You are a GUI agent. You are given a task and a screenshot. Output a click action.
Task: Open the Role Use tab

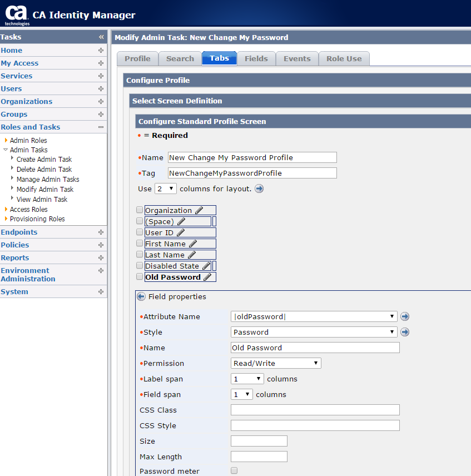(344, 58)
